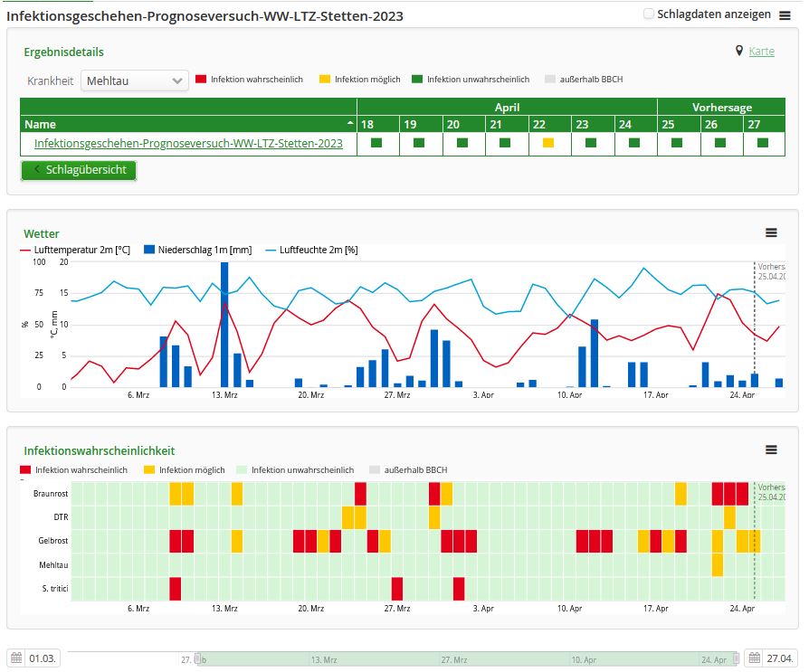Click the map pin icon beside Karte
The height and width of the screenshot is (672, 809).
(x=739, y=52)
